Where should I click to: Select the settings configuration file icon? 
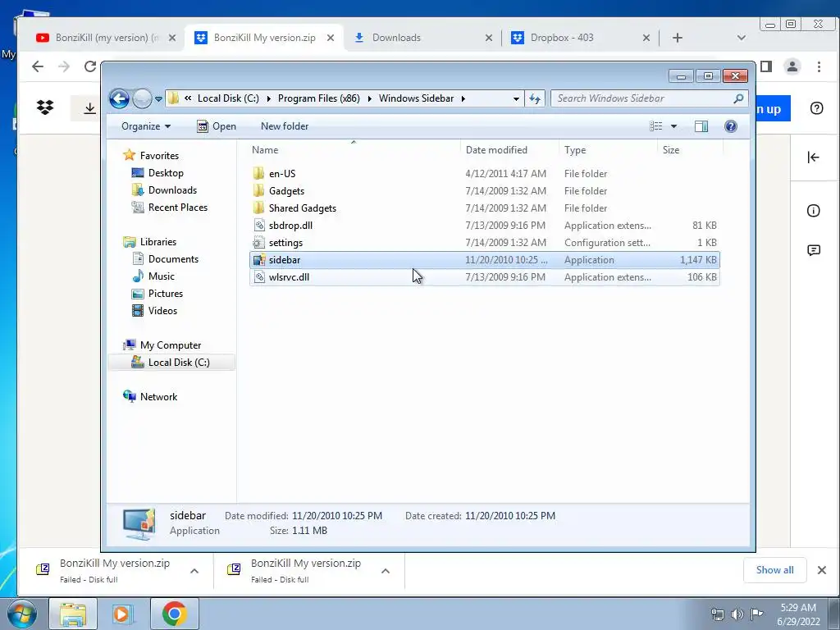tap(258, 243)
